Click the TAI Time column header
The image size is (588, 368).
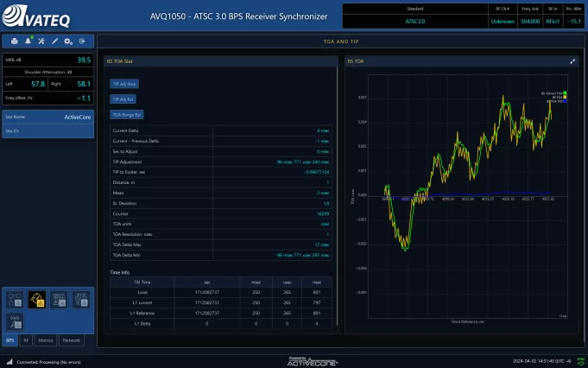tap(142, 282)
